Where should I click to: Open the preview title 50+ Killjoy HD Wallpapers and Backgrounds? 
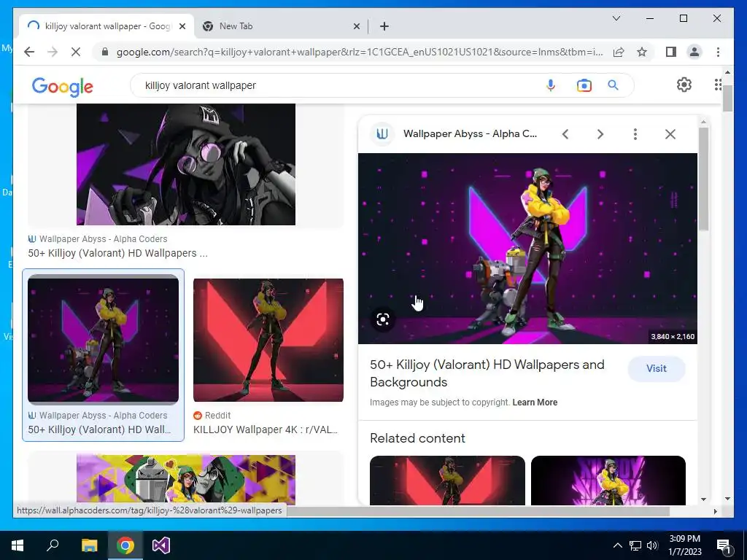coord(487,373)
